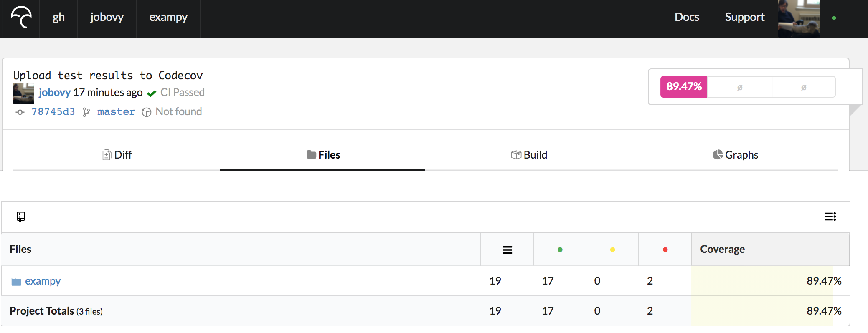
Task: Open the master branch link
Action: point(116,111)
